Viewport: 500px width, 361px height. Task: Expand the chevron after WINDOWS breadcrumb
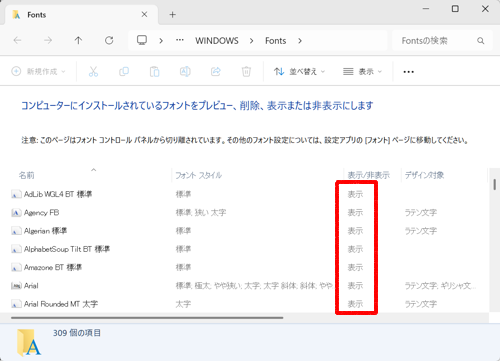click(x=252, y=41)
